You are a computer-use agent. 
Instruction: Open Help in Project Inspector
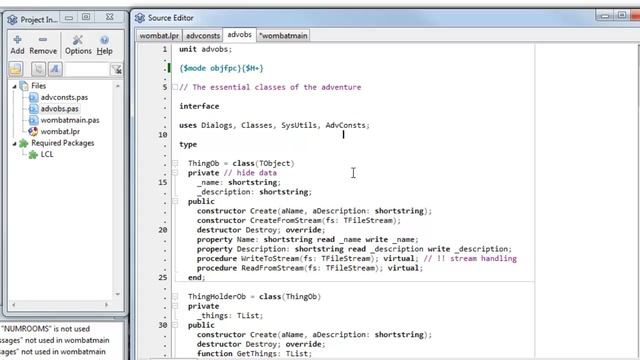pos(104,45)
